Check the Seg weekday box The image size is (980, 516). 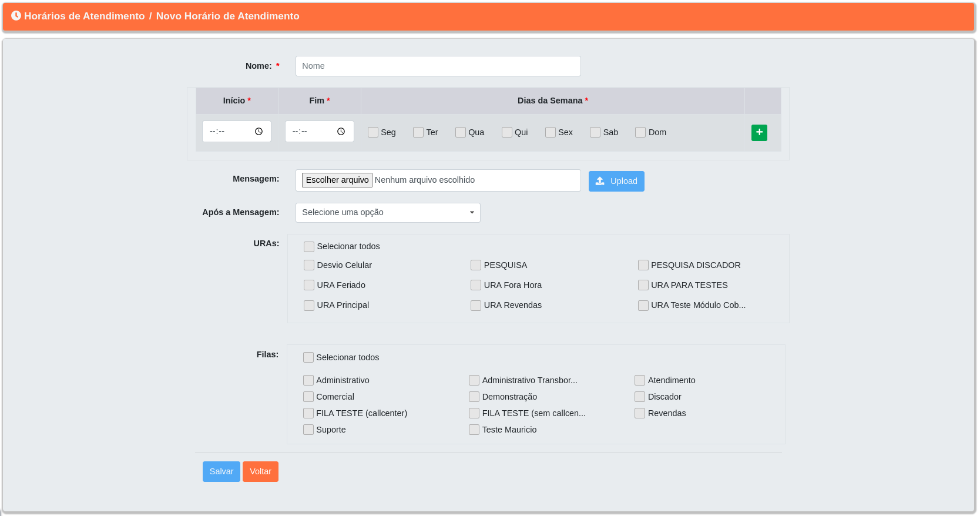[x=373, y=132]
